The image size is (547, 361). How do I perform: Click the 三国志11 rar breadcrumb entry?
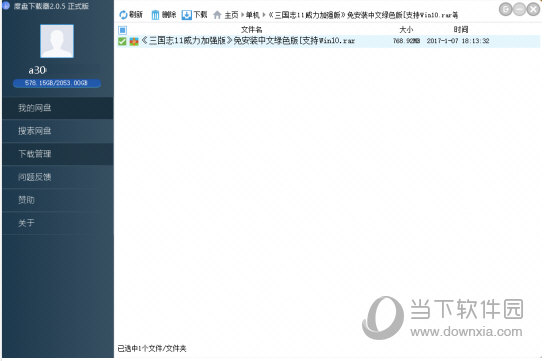point(363,15)
